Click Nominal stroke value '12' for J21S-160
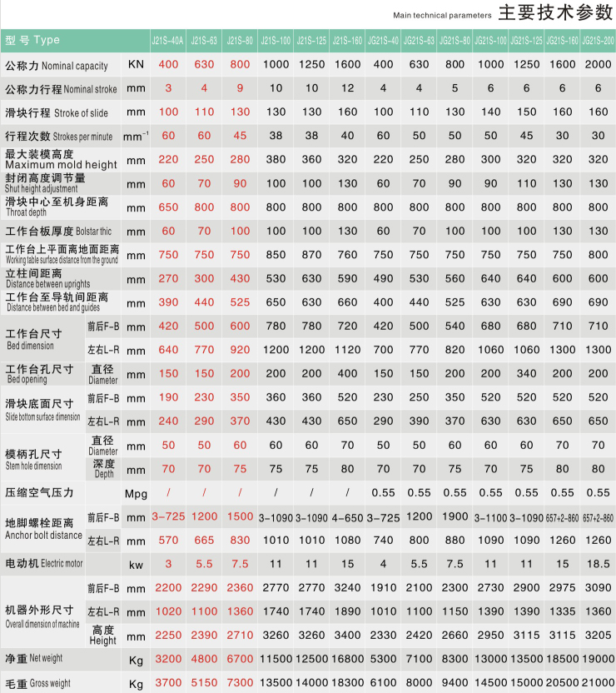616x693 pixels. (x=347, y=88)
